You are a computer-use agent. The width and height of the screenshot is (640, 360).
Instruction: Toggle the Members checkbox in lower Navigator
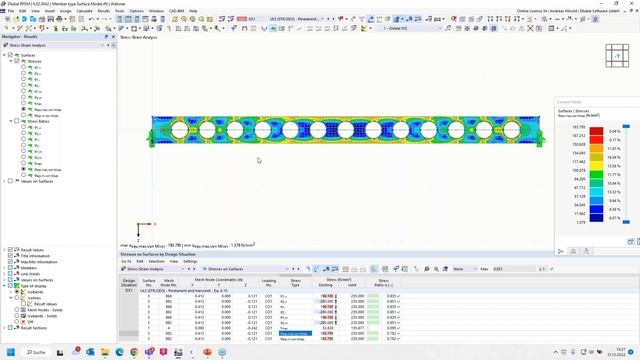[x=10, y=268]
